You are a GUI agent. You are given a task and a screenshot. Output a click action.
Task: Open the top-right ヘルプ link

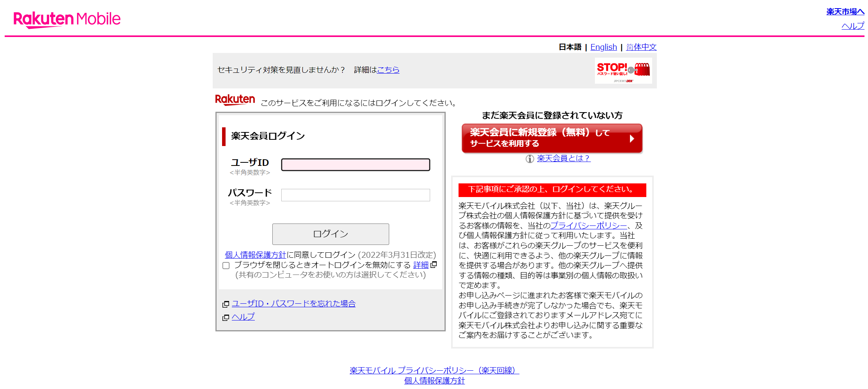(853, 26)
